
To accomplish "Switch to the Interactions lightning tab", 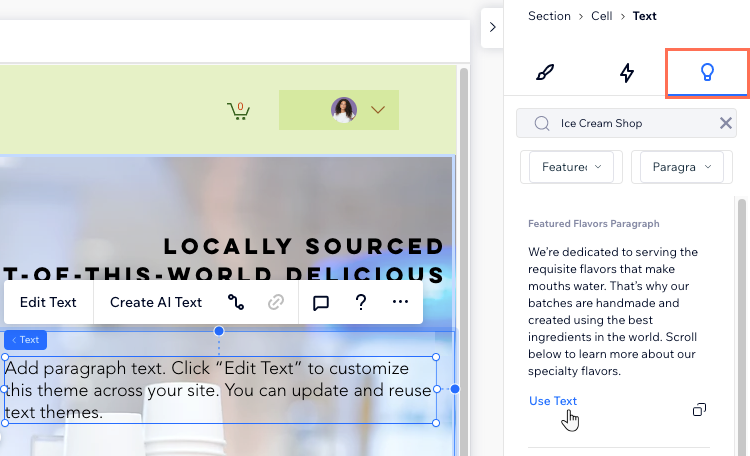I will (627, 73).
